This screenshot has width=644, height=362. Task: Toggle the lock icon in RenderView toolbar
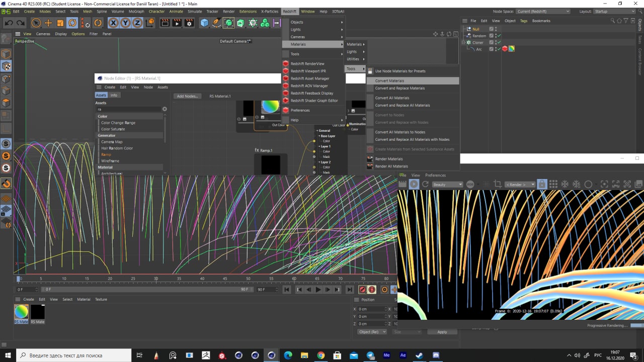point(542,185)
